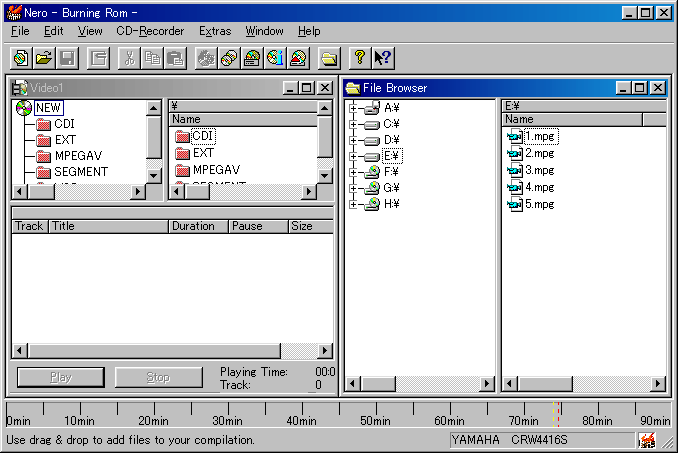678x453 pixels.
Task: Select the A:¥ drive in File Browser
Action: (391, 108)
